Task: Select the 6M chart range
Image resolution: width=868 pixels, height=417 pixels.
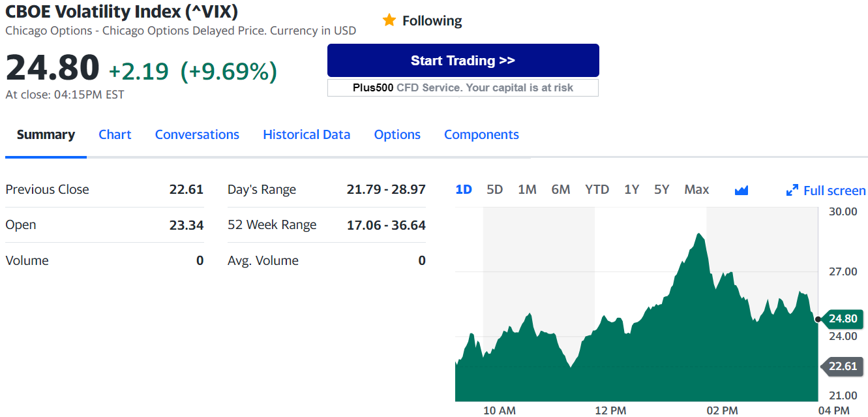Action: tap(561, 189)
